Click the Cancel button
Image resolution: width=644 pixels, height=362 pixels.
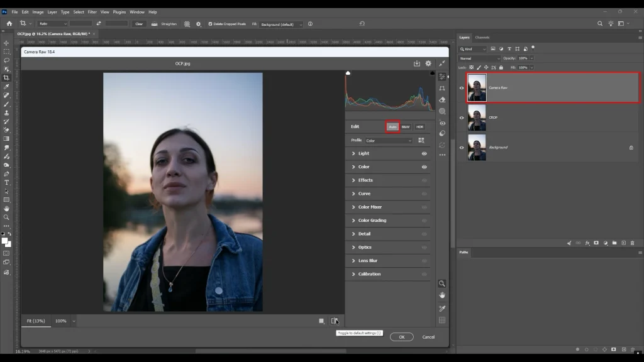tap(428, 337)
